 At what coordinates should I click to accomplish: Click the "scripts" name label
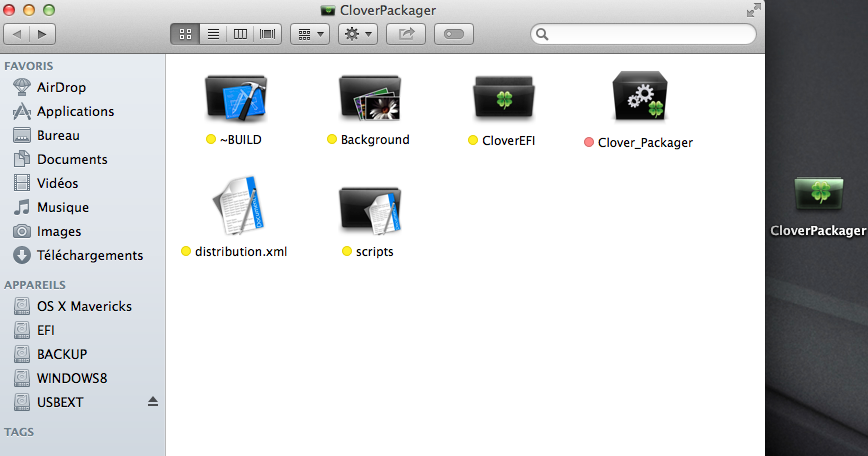375,252
